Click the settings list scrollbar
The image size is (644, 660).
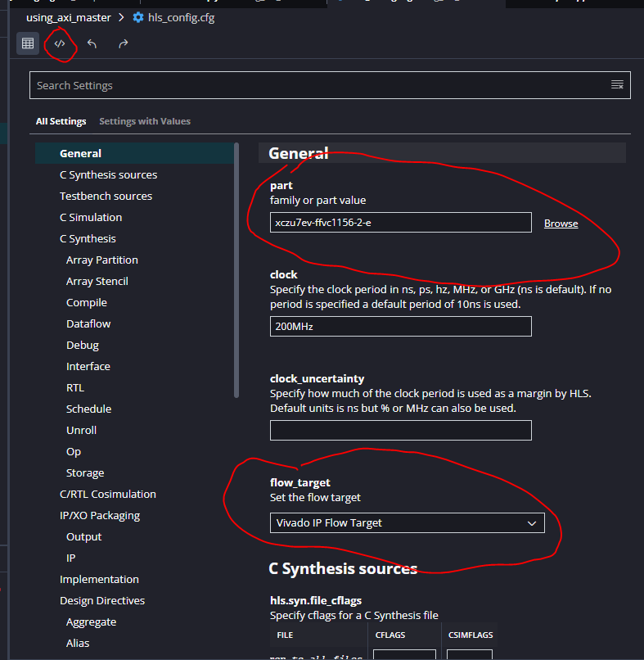coord(236,270)
